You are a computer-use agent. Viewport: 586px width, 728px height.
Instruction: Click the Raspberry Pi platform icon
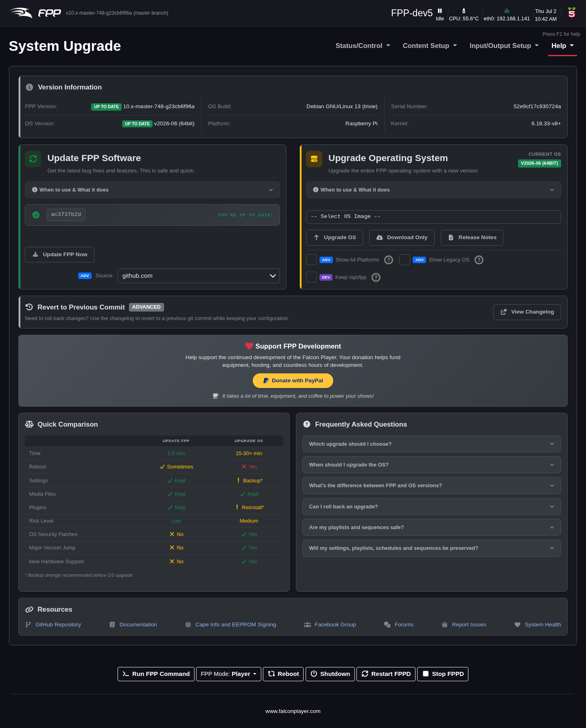(572, 13)
